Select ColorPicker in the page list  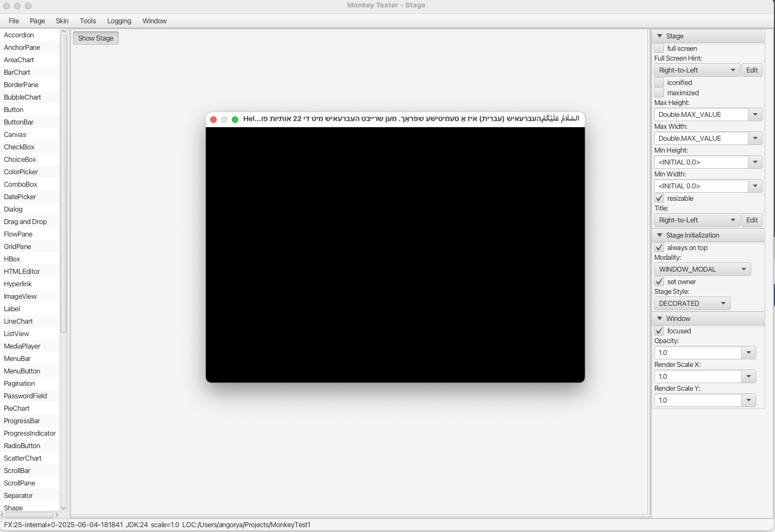21,172
